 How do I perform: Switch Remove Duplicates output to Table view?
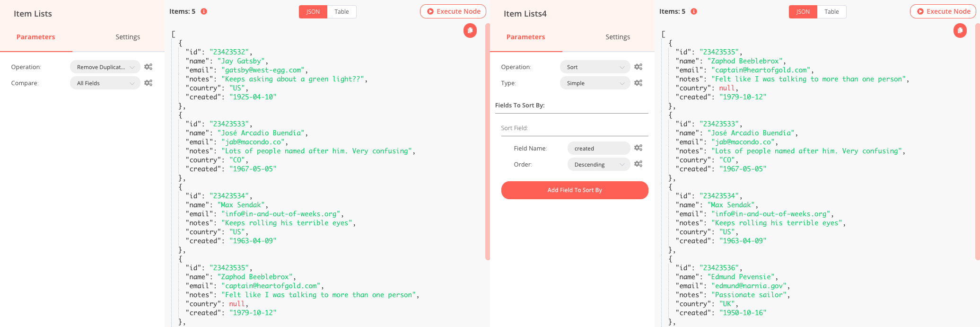coord(341,12)
